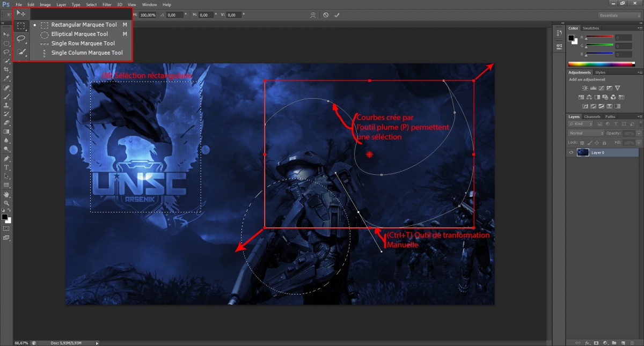Open the Normal blend mode dropdown
The width and height of the screenshot is (644, 346).
pos(587,133)
